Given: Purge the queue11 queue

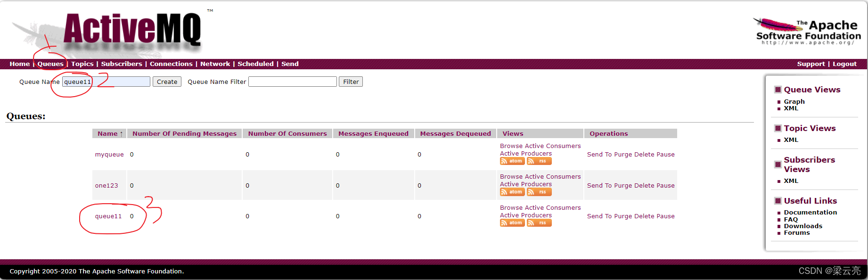Looking at the screenshot, I should (623, 216).
